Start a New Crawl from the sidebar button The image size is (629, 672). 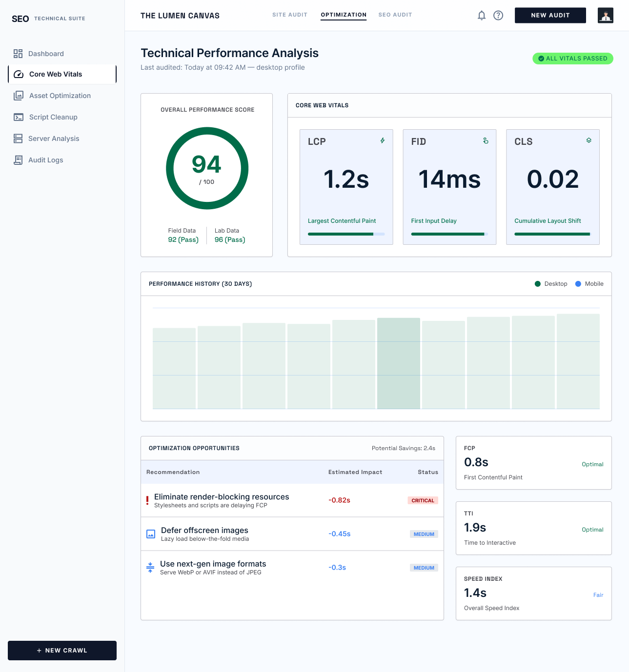(x=62, y=651)
